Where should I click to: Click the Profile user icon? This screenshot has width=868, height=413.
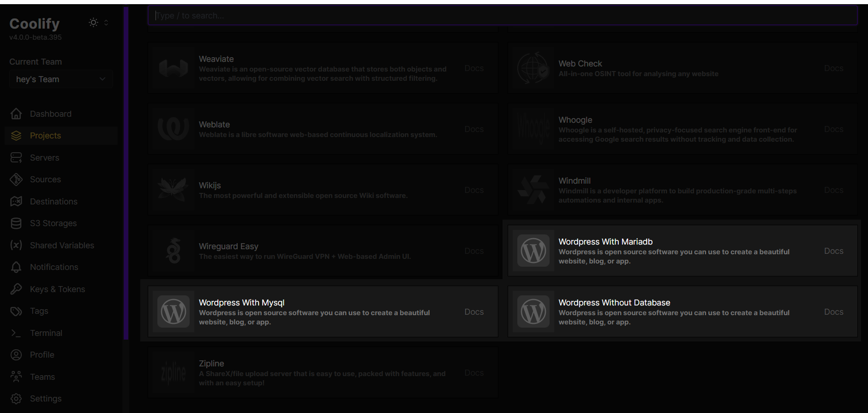pyautogui.click(x=16, y=355)
